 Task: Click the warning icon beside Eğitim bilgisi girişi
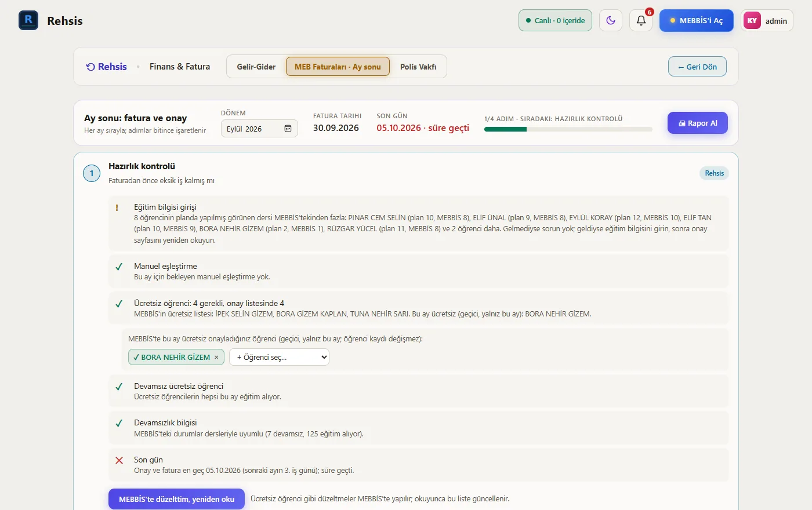117,207
